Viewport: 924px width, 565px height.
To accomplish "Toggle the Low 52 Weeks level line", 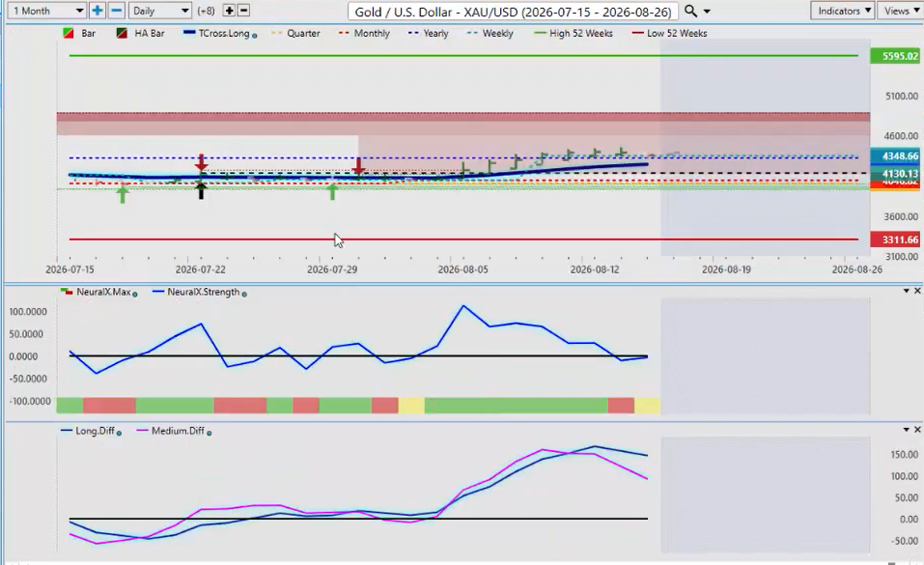I will 669,33.
